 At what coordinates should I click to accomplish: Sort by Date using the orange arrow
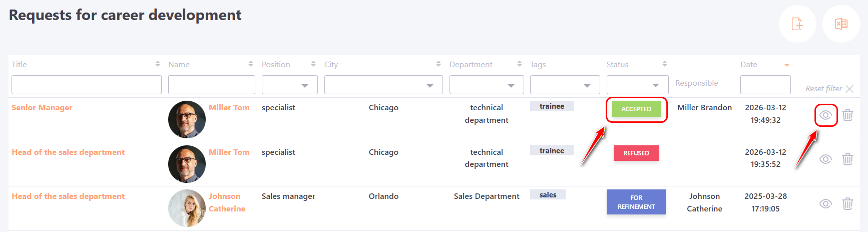[x=786, y=65]
